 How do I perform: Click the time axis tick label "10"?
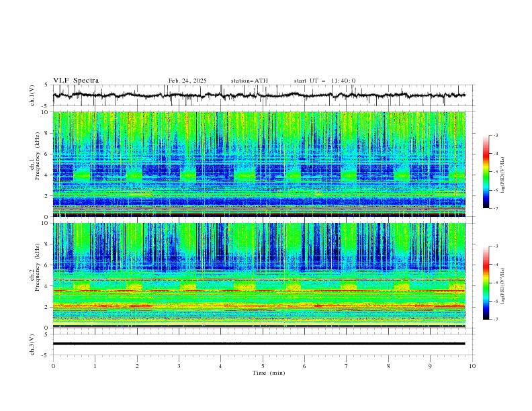click(472, 366)
